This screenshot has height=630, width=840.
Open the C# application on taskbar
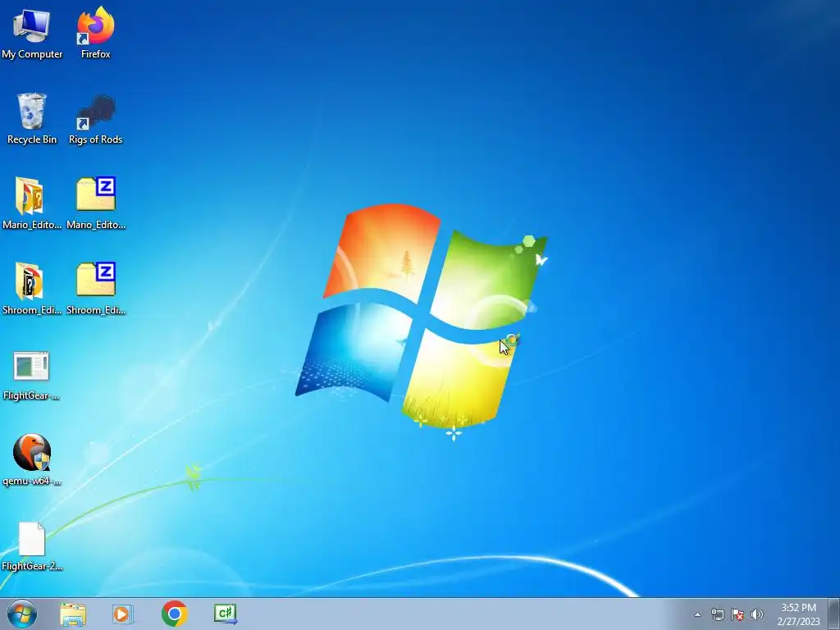[225, 614]
